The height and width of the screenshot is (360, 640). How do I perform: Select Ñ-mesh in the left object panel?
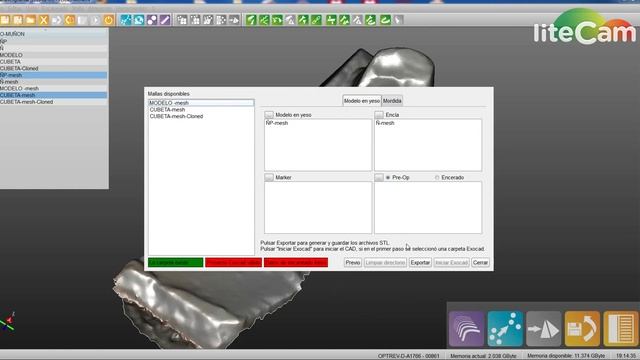[x=53, y=82]
